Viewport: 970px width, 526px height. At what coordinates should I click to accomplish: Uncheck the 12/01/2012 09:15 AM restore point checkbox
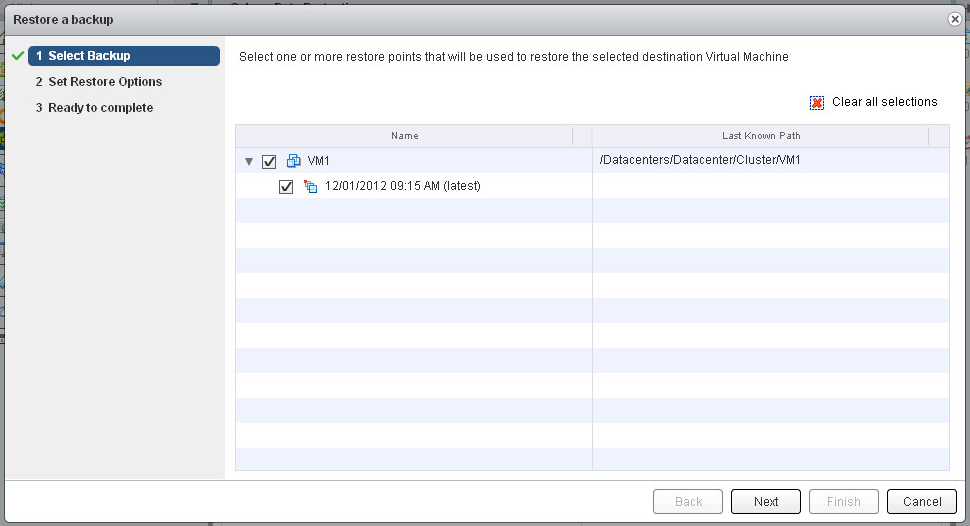286,186
